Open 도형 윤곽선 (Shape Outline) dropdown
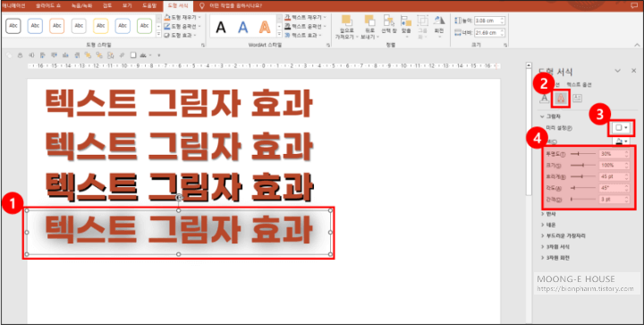The height and width of the screenshot is (325, 644). pos(182,26)
